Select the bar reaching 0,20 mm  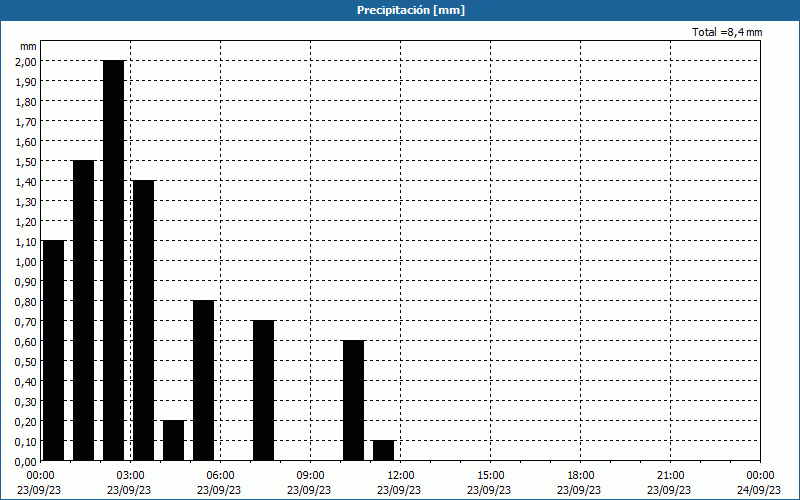tap(173, 441)
